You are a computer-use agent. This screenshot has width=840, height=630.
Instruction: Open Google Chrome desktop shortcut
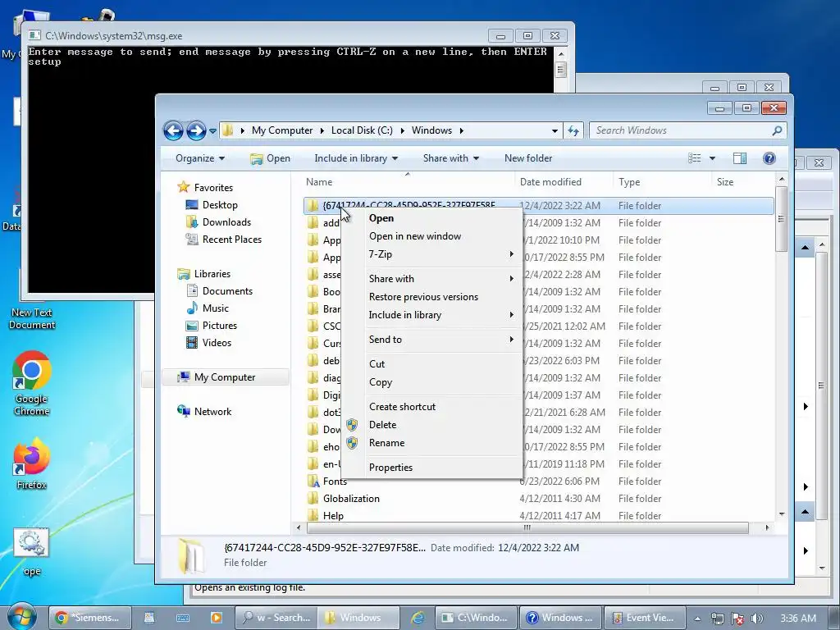pyautogui.click(x=32, y=383)
